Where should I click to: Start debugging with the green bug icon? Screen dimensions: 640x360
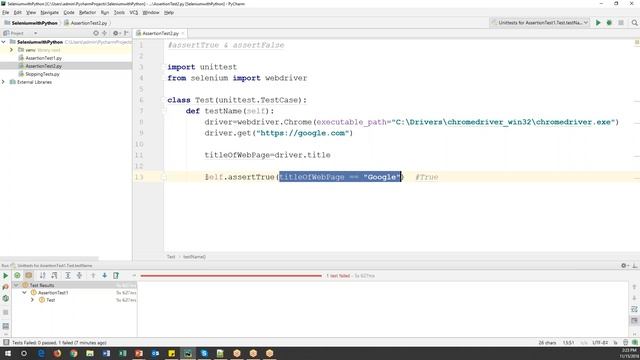(609, 23)
